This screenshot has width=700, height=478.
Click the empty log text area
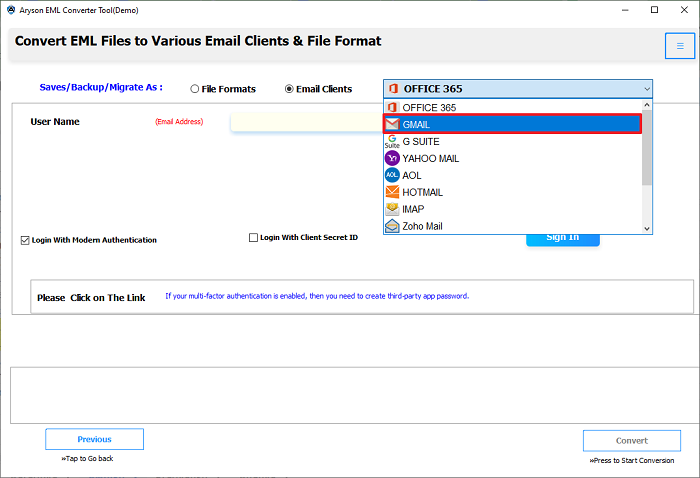[355, 395]
